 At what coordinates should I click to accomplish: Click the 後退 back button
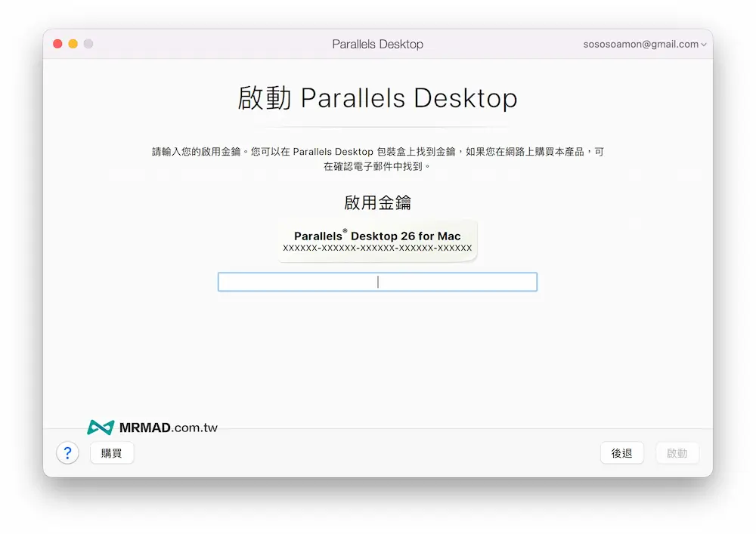pyautogui.click(x=621, y=452)
